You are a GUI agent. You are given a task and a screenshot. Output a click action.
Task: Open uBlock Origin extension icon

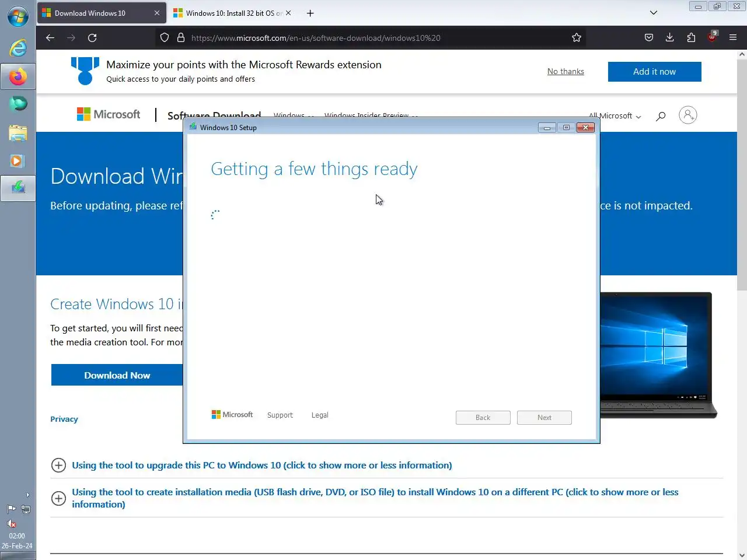[712, 37]
